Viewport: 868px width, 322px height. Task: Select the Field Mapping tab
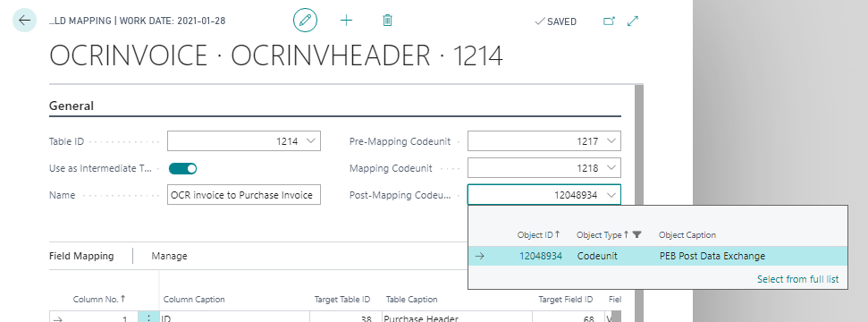(81, 256)
